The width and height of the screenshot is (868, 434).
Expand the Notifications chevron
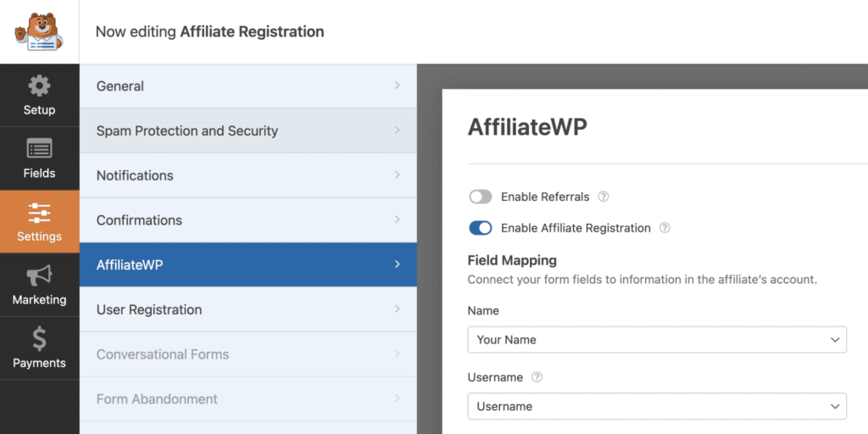(397, 175)
